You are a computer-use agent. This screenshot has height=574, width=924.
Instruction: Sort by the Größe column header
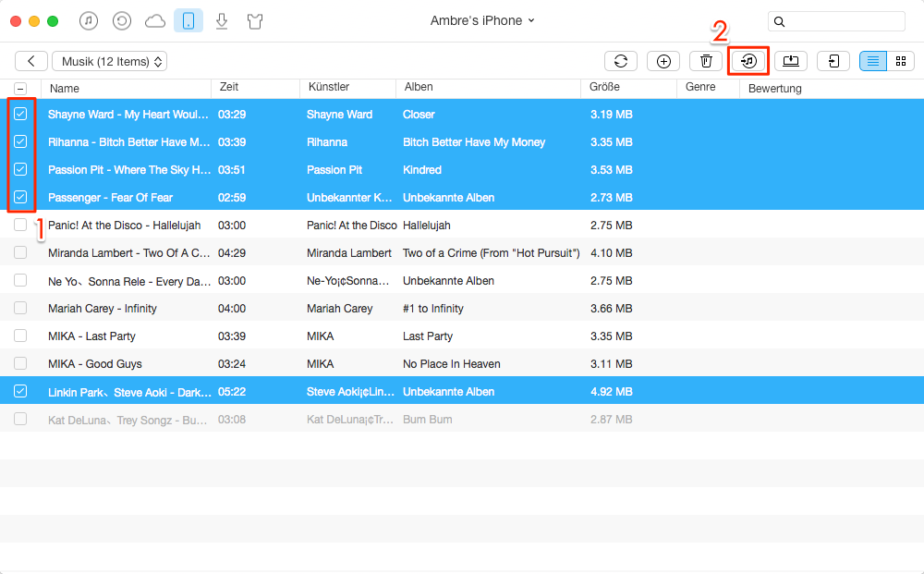pos(604,87)
